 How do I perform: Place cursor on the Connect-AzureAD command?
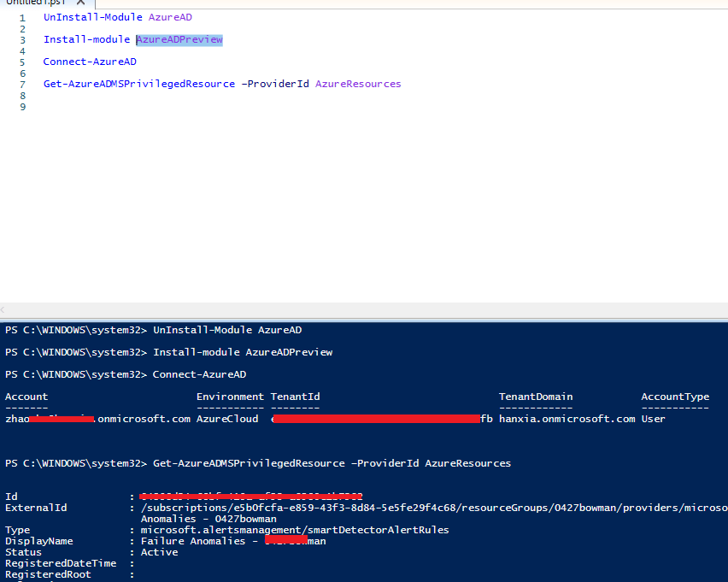pyautogui.click(x=89, y=61)
